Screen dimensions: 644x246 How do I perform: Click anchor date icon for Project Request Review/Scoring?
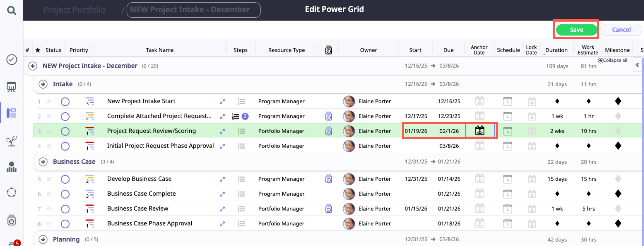pyautogui.click(x=480, y=131)
